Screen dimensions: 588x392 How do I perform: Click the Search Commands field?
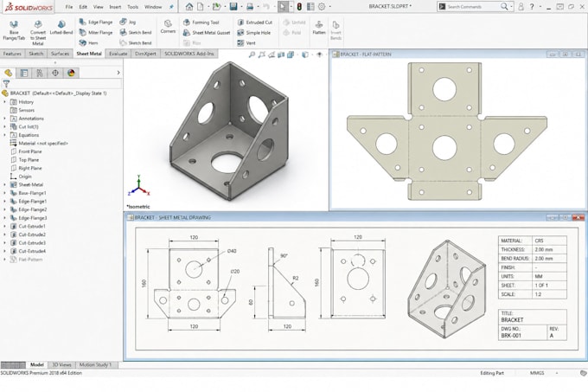(474, 6)
